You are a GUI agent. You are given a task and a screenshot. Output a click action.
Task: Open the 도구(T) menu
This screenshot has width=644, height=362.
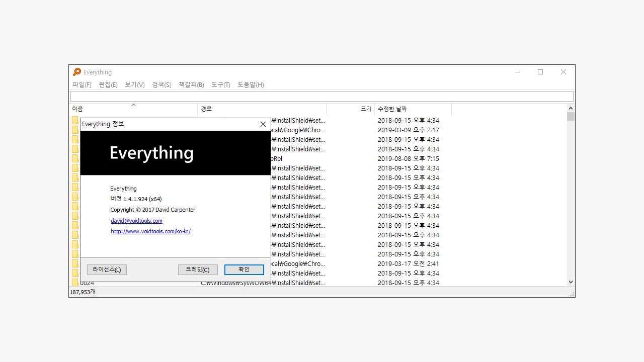click(x=221, y=84)
